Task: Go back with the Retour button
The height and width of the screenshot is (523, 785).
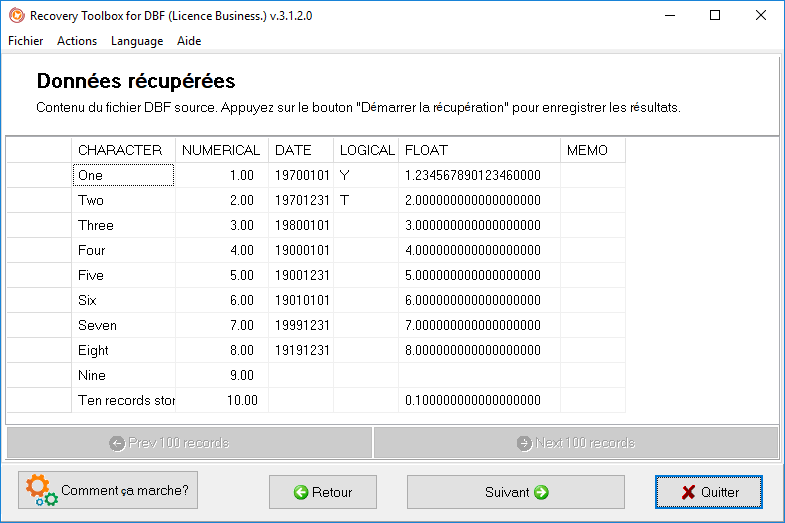Action: 323,492
